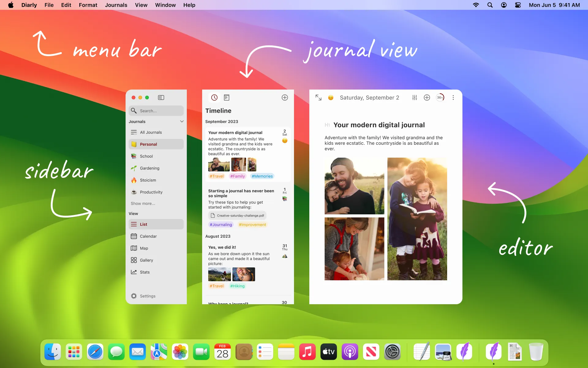
Task: Open the editor three-dot more menu
Action: pyautogui.click(x=453, y=98)
